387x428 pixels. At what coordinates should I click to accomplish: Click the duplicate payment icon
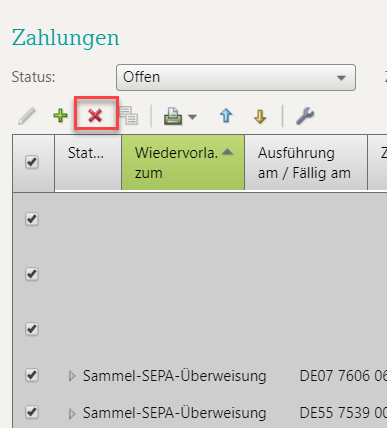click(x=129, y=116)
